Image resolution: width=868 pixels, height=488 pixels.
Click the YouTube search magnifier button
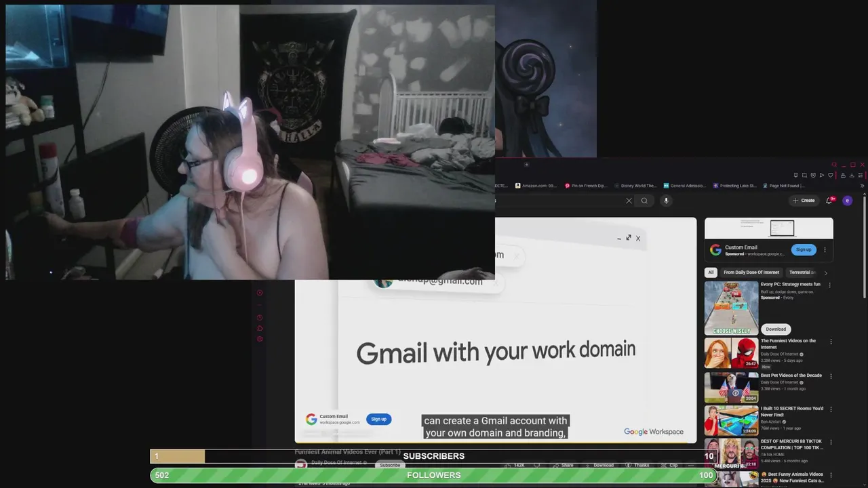point(644,201)
